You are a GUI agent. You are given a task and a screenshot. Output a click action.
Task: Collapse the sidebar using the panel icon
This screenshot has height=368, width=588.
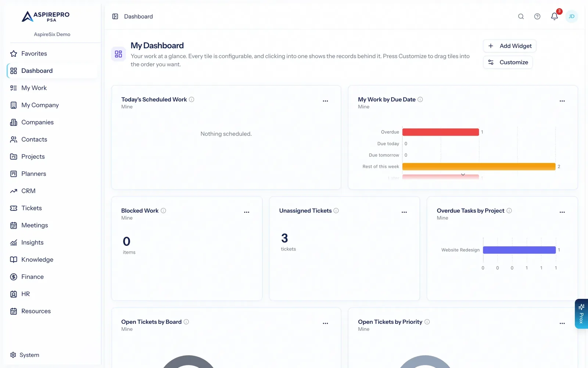[x=115, y=17]
